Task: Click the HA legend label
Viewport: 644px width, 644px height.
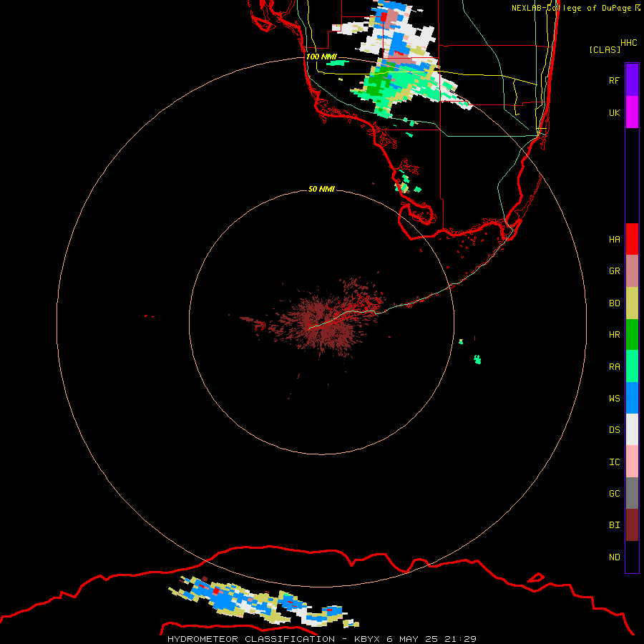Action: (x=614, y=240)
